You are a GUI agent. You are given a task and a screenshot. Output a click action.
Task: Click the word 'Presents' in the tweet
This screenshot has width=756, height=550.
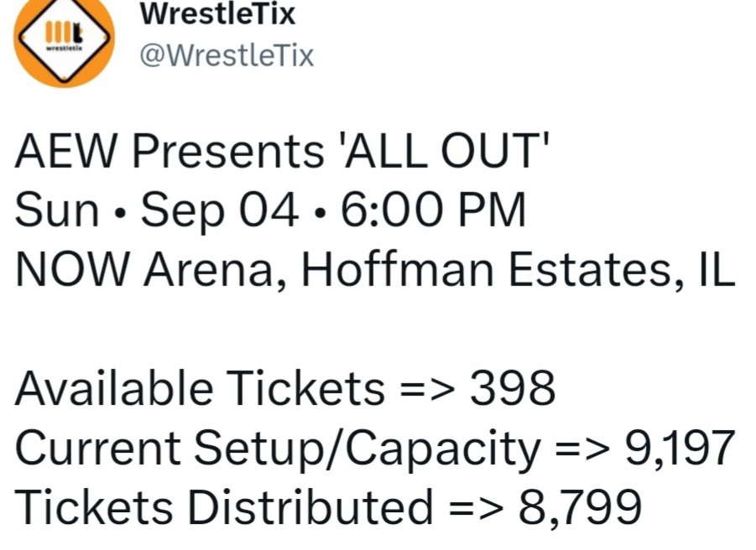[228, 150]
